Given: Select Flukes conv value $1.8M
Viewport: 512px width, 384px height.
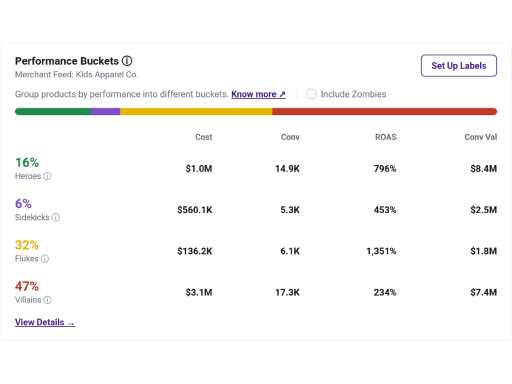Looking at the screenshot, I should click(484, 251).
